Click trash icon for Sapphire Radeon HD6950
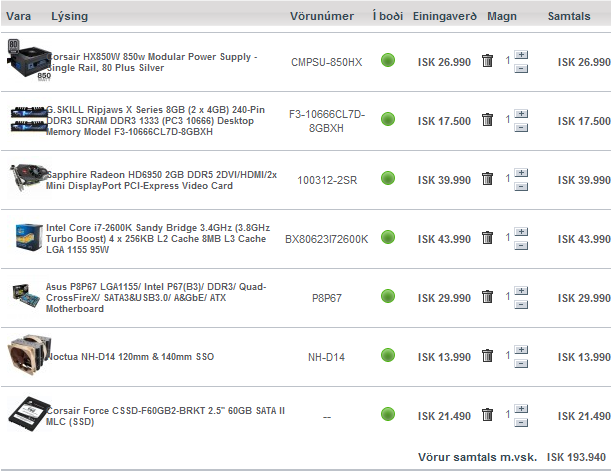Viewport: 615px width, 471px height. tap(487, 179)
